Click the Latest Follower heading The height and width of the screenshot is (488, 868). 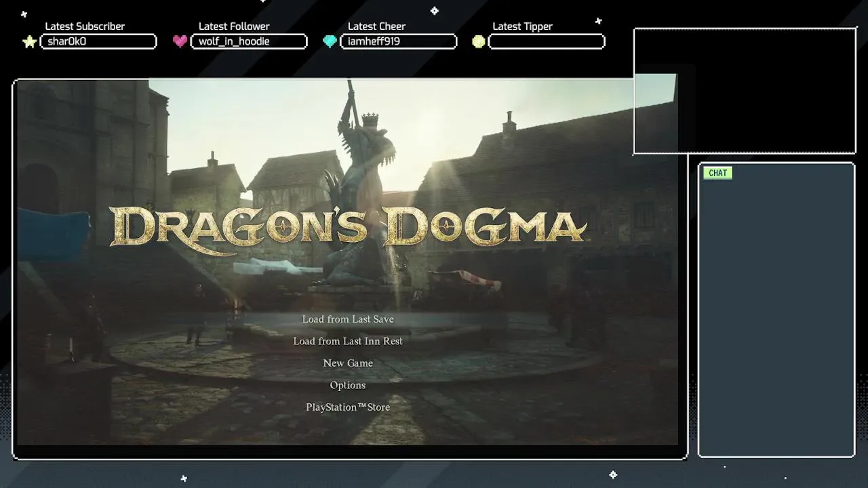[234, 26]
